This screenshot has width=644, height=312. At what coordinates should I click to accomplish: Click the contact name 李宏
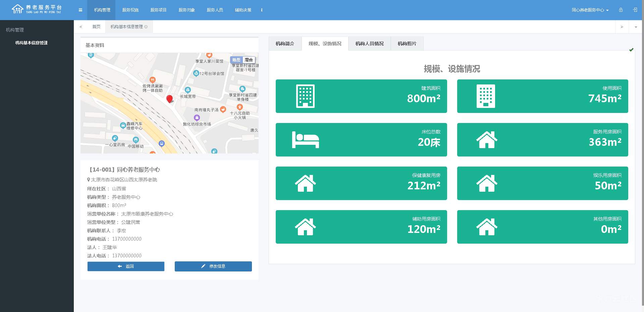coord(121,231)
